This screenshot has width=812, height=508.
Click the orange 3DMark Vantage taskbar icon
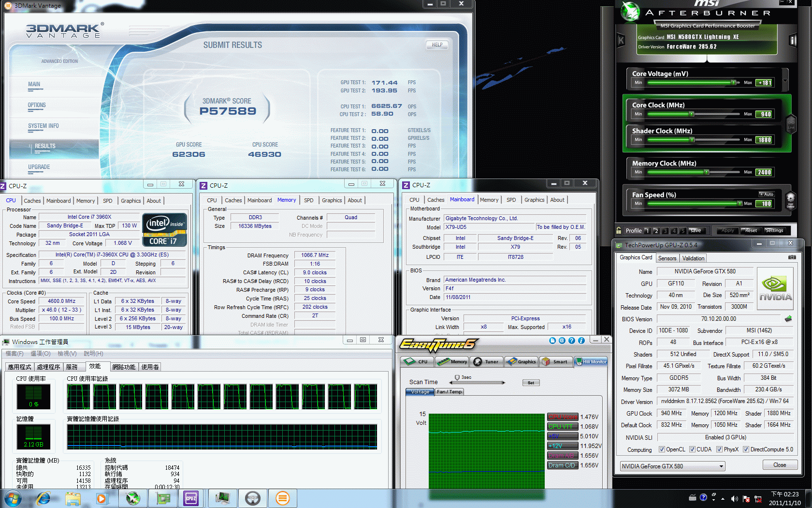283,498
